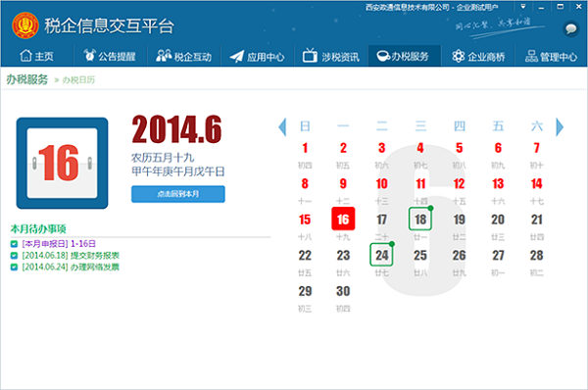Open 管理中心 tab
Screen dimensions: 588x390
pos(551,56)
